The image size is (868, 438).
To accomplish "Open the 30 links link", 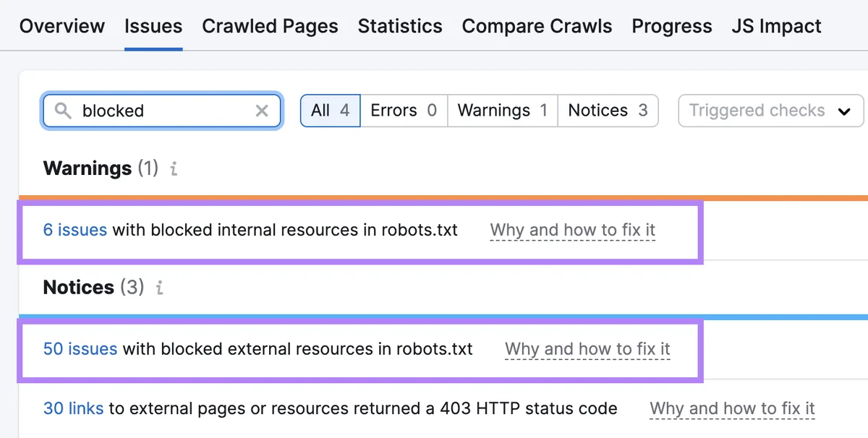I will coord(74,408).
